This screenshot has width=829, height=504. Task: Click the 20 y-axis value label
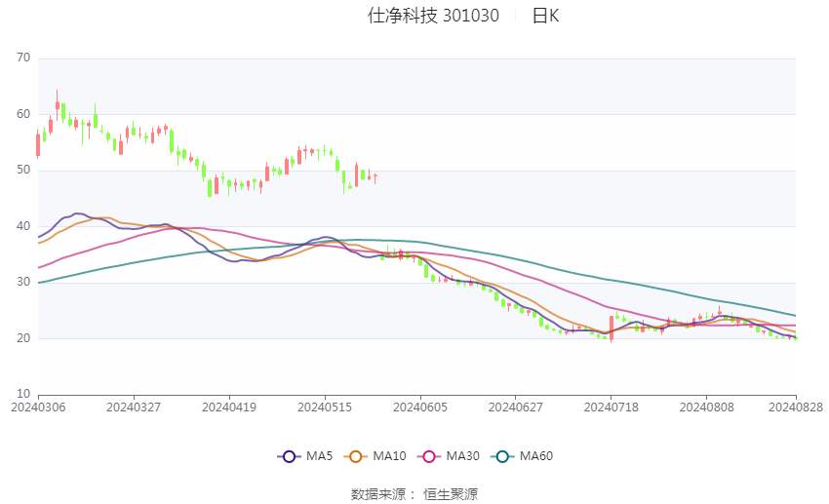coord(23,338)
